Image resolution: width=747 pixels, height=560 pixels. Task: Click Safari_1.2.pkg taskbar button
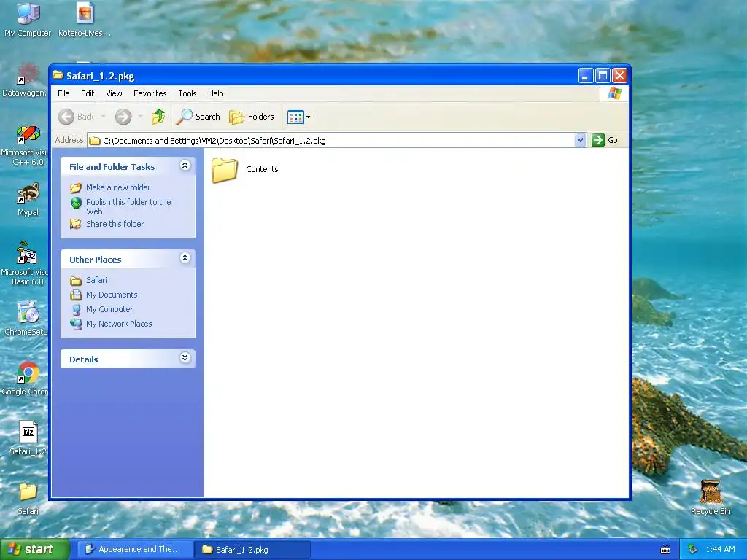point(252,550)
